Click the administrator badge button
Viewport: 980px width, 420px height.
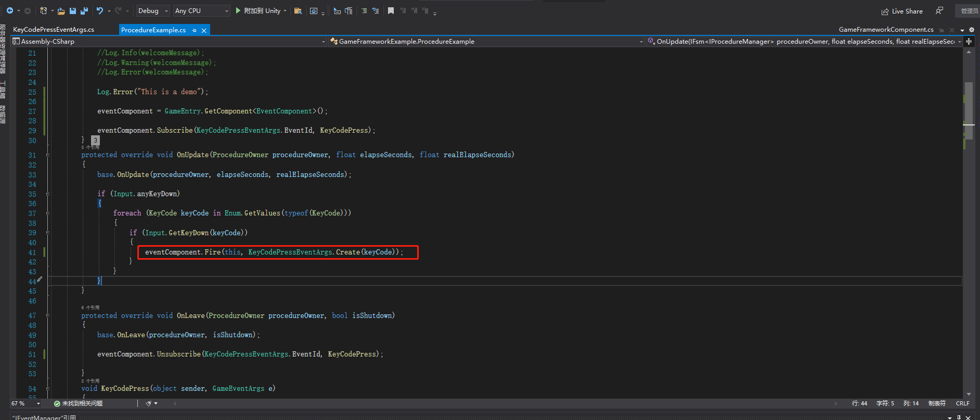click(x=969, y=11)
